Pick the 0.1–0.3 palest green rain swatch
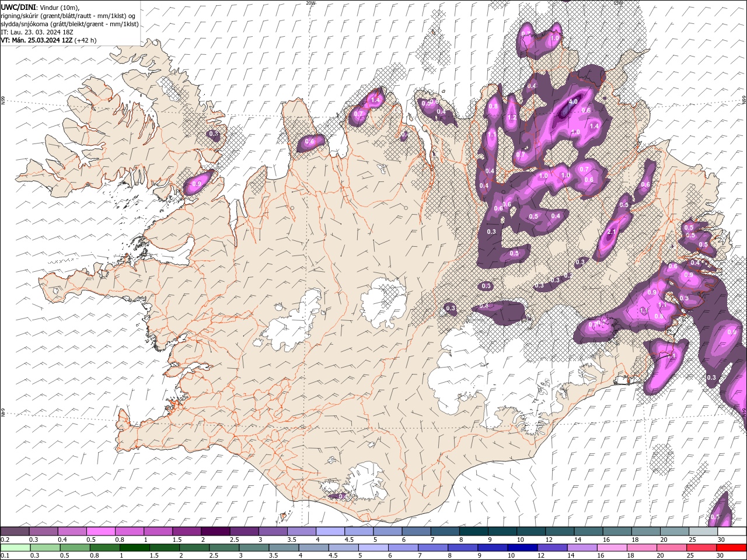This screenshot has width=747, height=560. [x=15, y=548]
